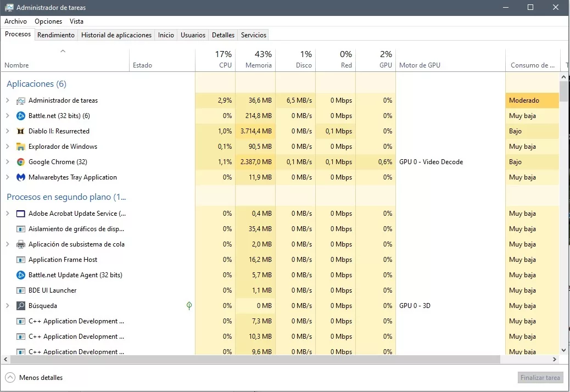Viewport: 570px width, 392px height.
Task: Click the Malwarebytes Tray Application icon
Action: pyautogui.click(x=21, y=177)
